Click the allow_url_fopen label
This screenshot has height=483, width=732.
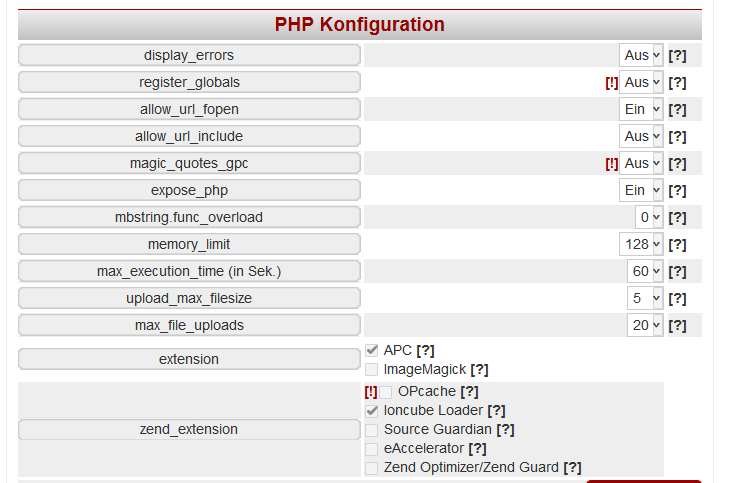[189, 110]
